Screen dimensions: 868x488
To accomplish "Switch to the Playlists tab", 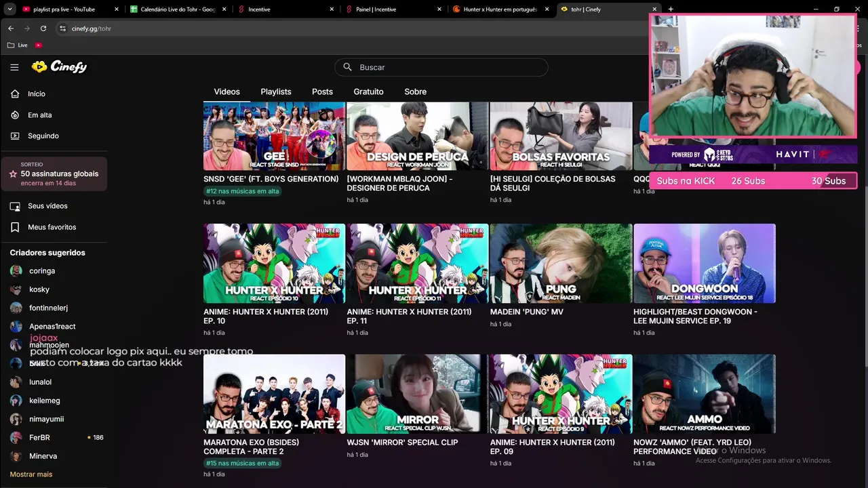I will (276, 91).
